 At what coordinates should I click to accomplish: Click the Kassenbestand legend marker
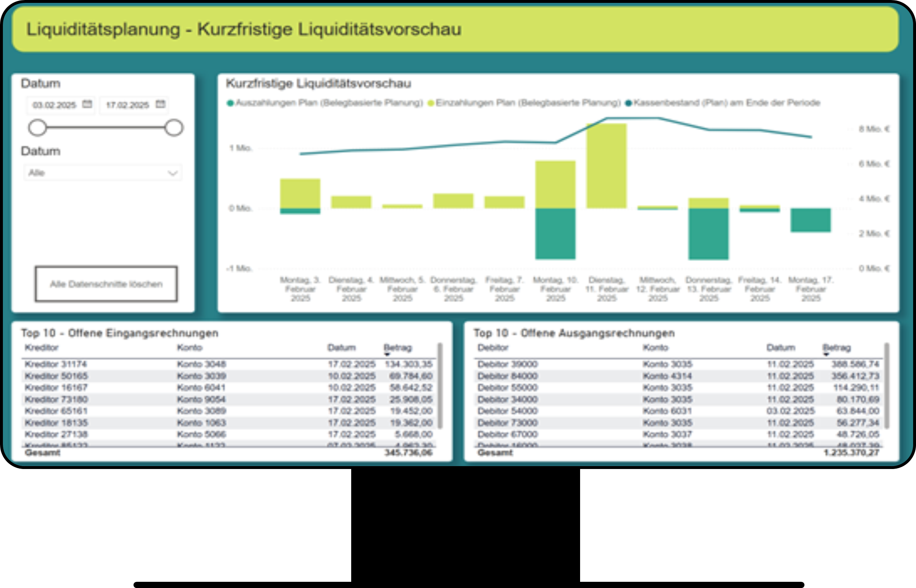click(628, 103)
